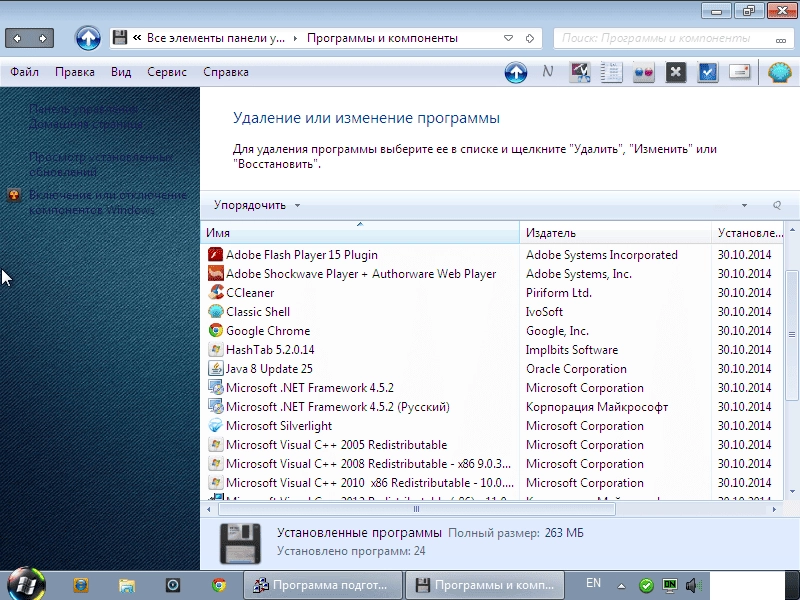The image size is (800, 600).
Task: Show hidden tray icons arrow
Action: coord(621,586)
